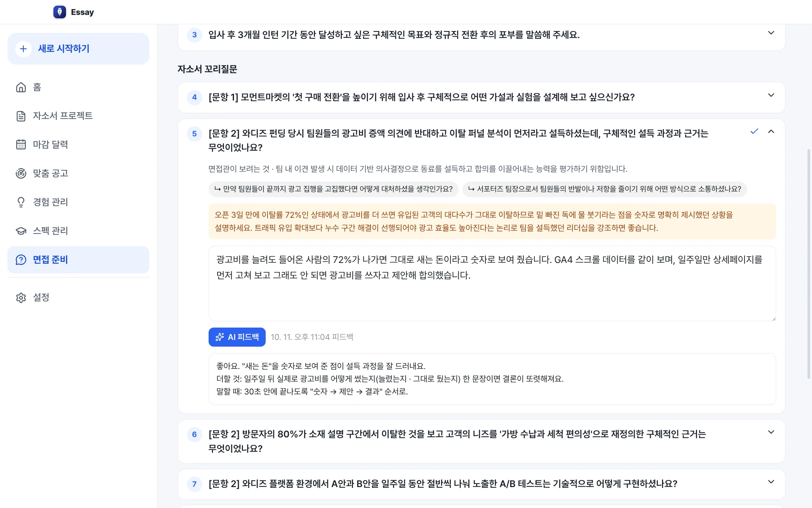Click the Essay brand name
The image size is (812, 508).
[82, 12]
